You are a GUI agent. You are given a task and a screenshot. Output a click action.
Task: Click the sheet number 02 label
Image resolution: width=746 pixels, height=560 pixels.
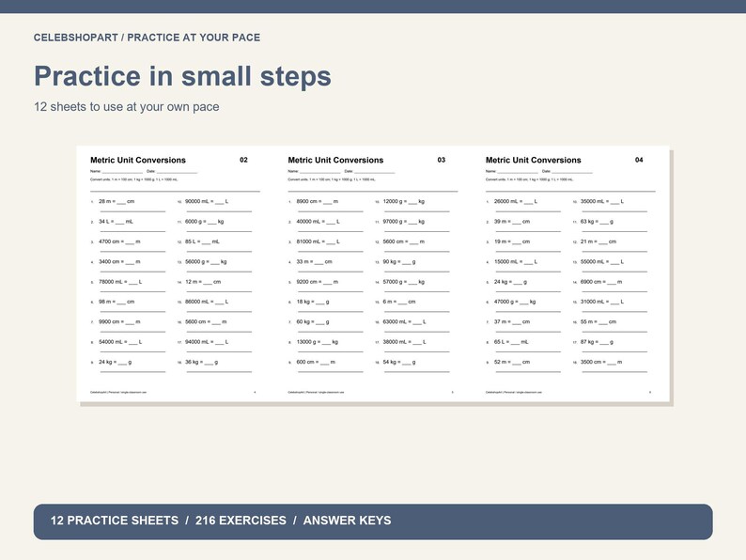tap(243, 160)
